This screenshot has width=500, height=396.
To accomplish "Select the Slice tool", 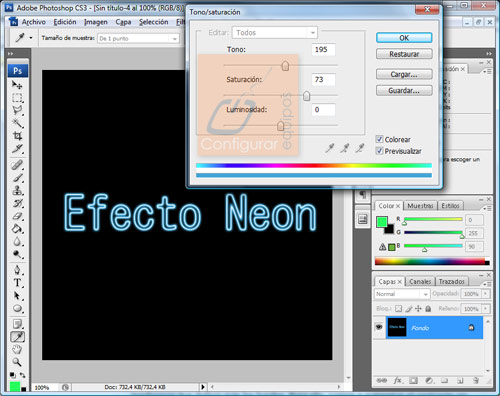I will (x=17, y=149).
